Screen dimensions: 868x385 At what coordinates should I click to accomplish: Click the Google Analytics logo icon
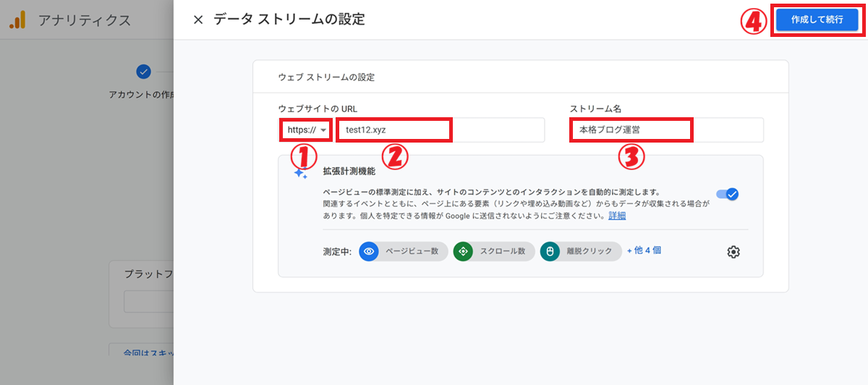17,20
